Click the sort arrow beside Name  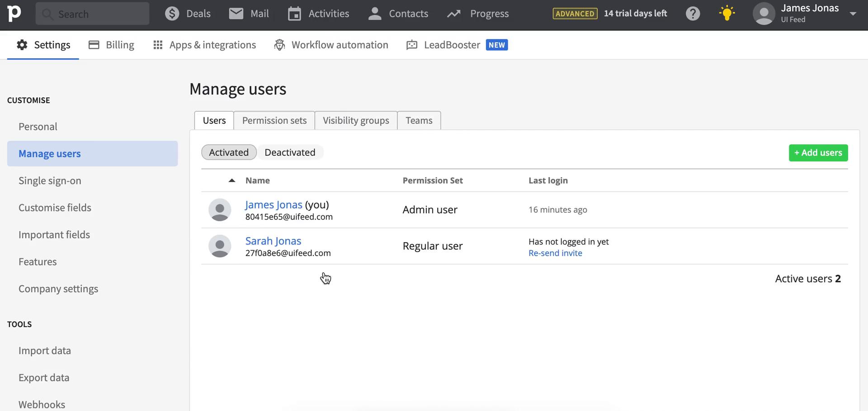pos(232,180)
